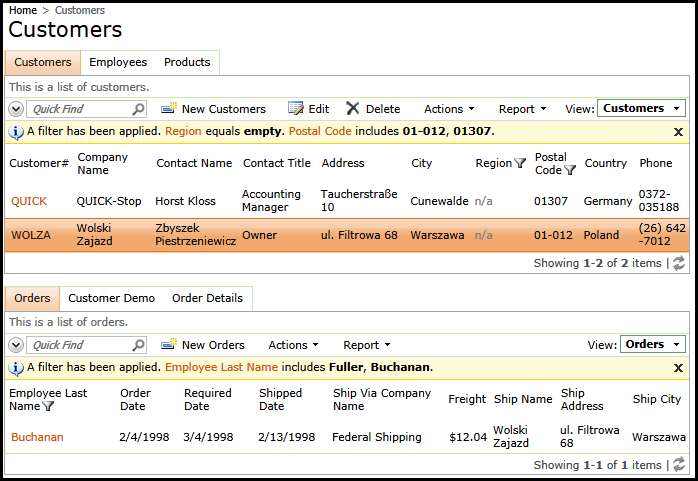
Task: Sort by Company Name column header
Action: [x=103, y=163]
